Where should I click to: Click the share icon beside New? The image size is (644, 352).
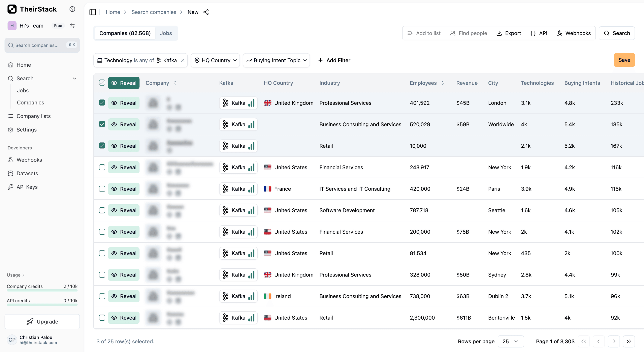click(x=206, y=12)
